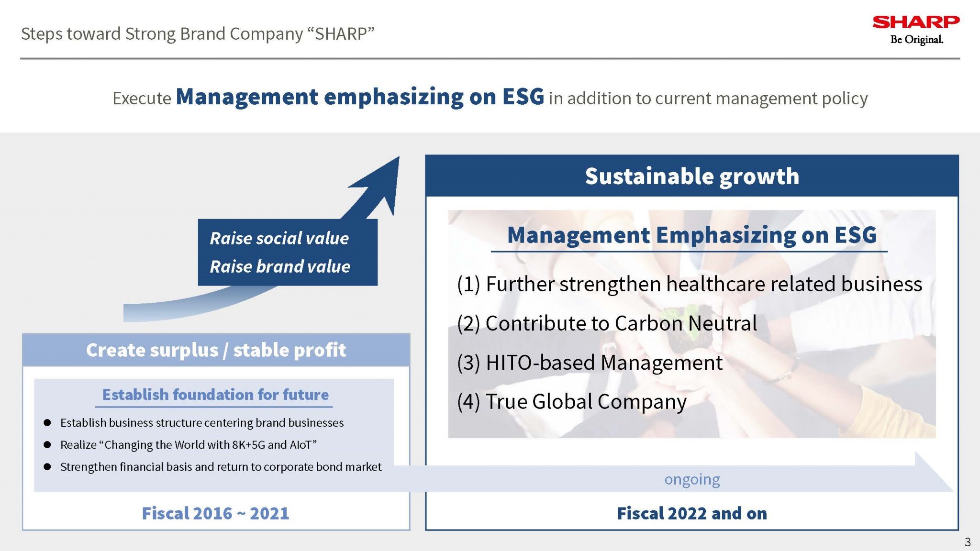This screenshot has width=980, height=551.
Task: Click "Raise social value" in the blue box
Action: pos(279,238)
